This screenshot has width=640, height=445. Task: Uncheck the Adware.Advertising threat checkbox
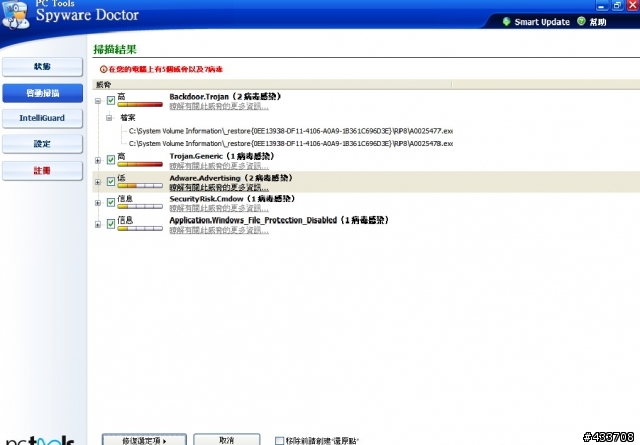[x=111, y=181]
